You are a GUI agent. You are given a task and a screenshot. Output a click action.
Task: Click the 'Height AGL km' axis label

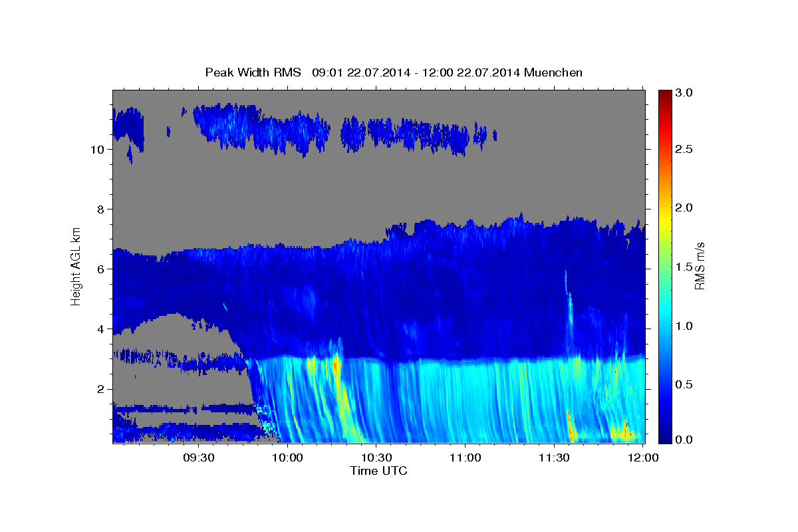76,266
